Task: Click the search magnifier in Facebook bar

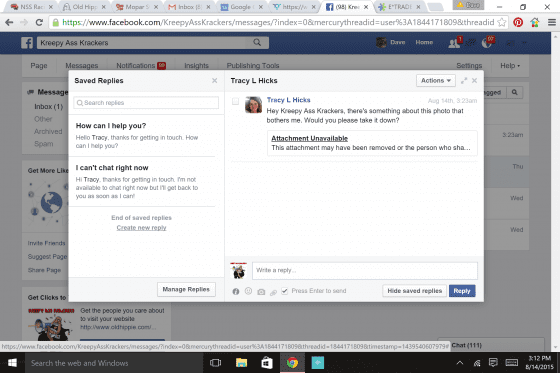Action: tap(257, 43)
